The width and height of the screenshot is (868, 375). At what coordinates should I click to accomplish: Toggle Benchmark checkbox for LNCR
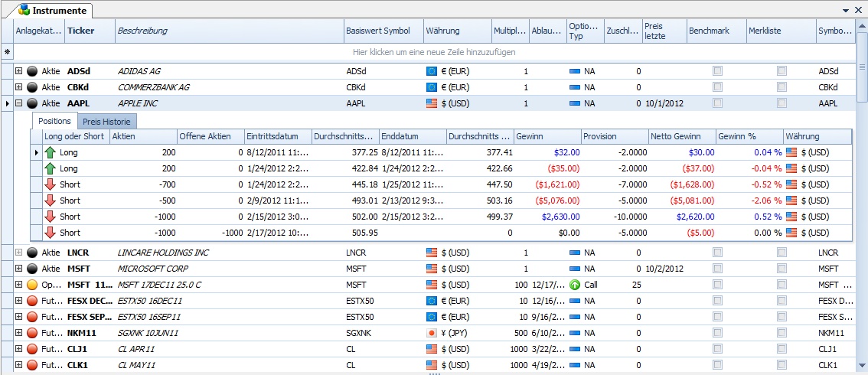[717, 253]
